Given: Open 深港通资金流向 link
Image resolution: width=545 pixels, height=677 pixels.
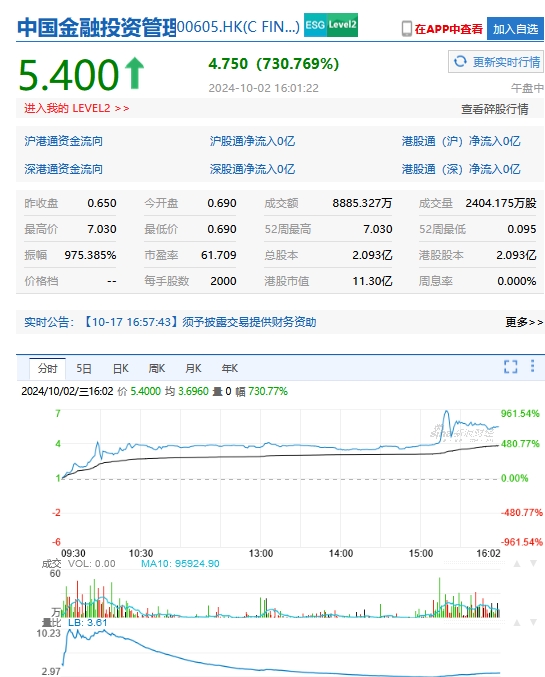Looking at the screenshot, I should tap(63, 169).
